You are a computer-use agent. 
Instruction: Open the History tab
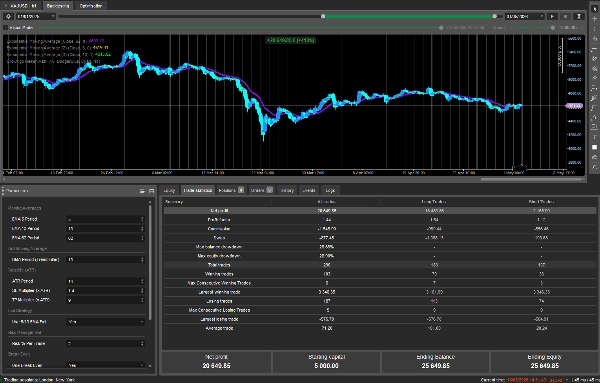tap(287, 190)
